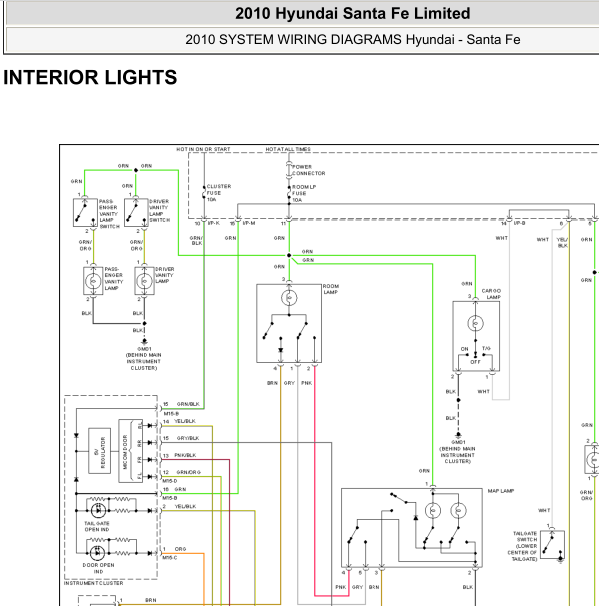The width and height of the screenshot is (599, 606).
Task: Click the "HOT IN ON OR START" label
Action: [x=203, y=149]
